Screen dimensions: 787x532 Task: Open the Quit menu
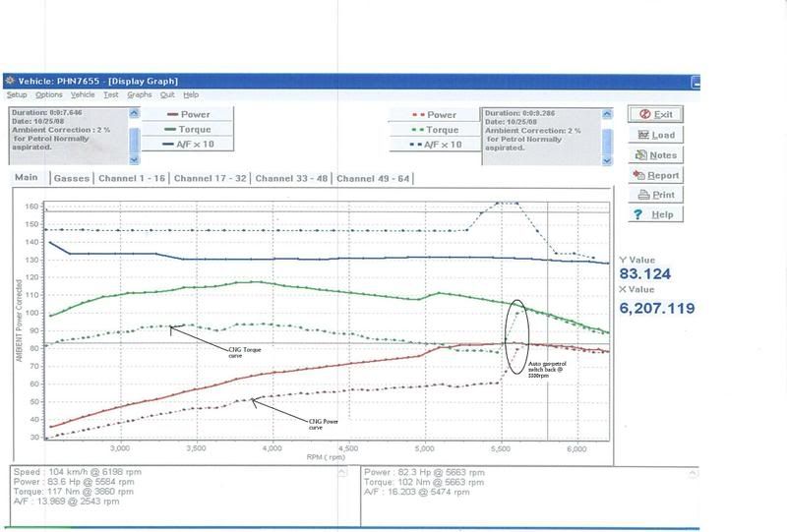(167, 94)
